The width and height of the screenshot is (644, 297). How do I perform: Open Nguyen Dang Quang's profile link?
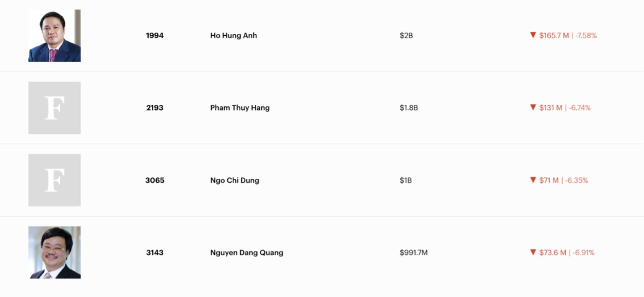(x=246, y=253)
